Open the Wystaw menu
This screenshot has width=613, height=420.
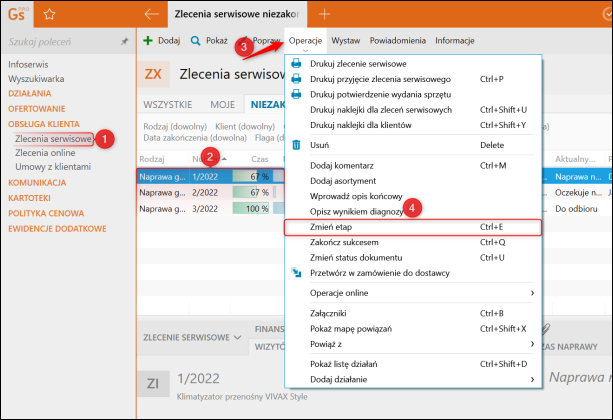[346, 41]
